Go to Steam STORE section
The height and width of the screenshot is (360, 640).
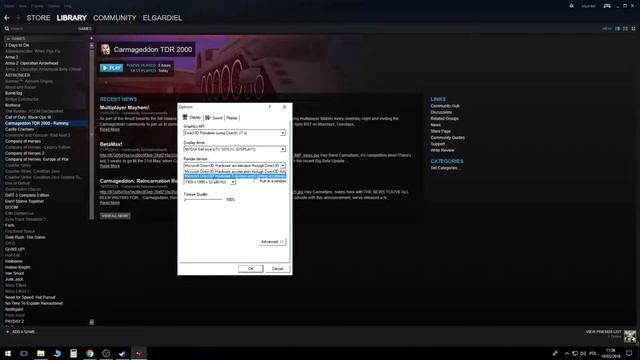coord(38,18)
